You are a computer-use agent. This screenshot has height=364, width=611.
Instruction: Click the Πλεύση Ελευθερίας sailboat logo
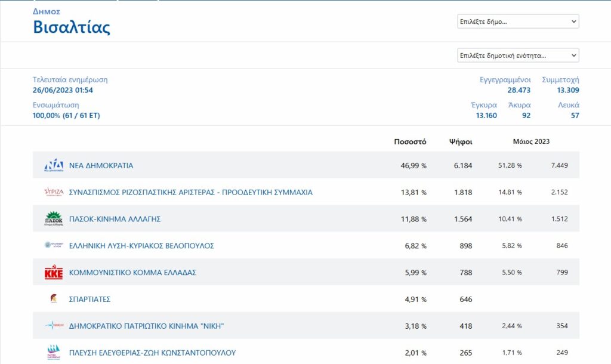coord(54,353)
